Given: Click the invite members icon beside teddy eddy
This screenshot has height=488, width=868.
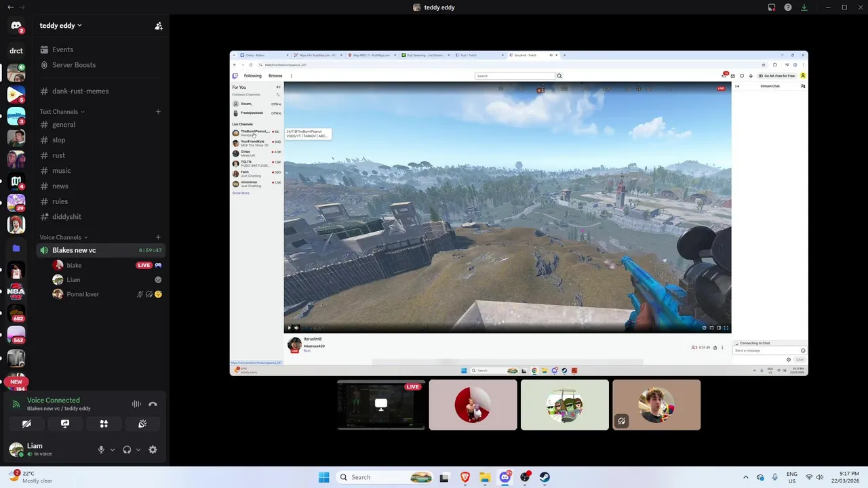Looking at the screenshot, I should pos(159,26).
